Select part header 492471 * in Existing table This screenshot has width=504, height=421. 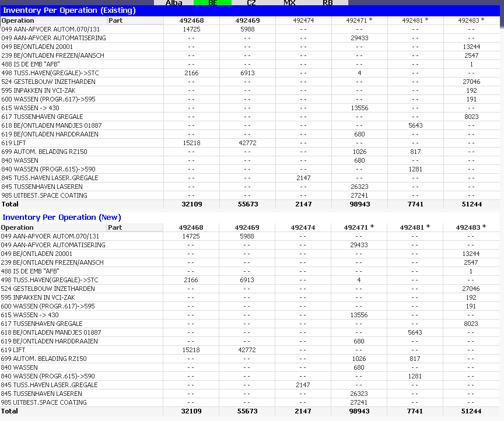359,20
